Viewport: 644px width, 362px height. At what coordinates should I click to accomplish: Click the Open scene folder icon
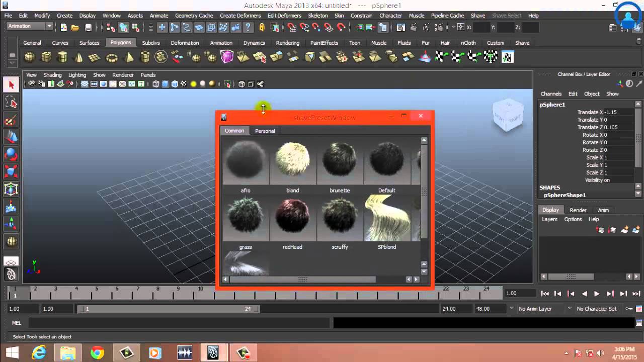75,27
